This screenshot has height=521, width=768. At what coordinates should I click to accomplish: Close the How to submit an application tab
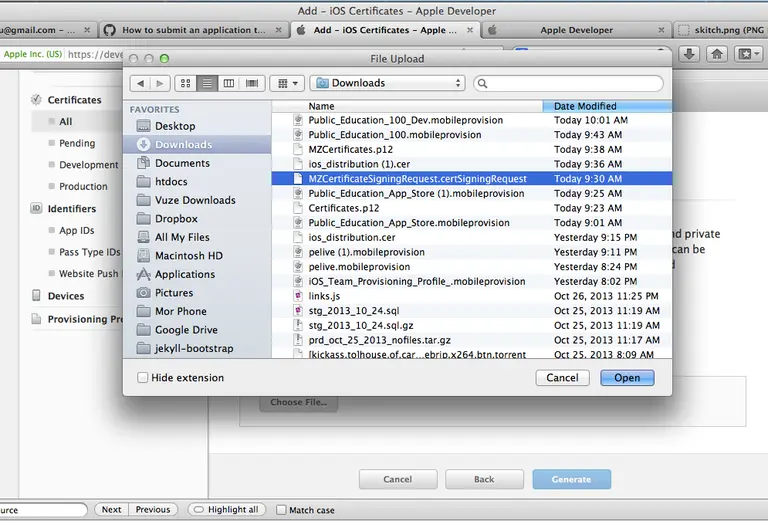click(278, 30)
